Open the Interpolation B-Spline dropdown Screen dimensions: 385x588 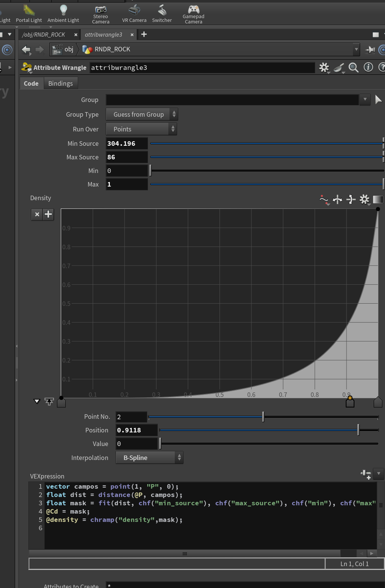point(149,458)
